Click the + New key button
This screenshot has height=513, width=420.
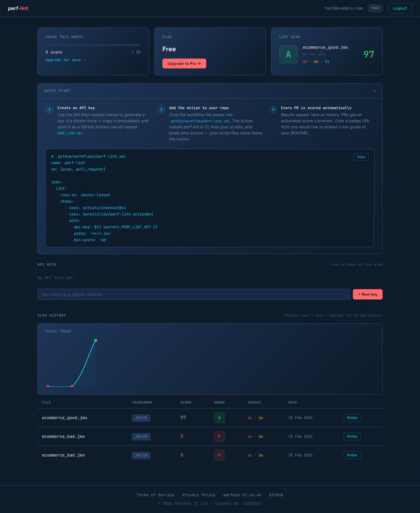pyautogui.click(x=367, y=294)
